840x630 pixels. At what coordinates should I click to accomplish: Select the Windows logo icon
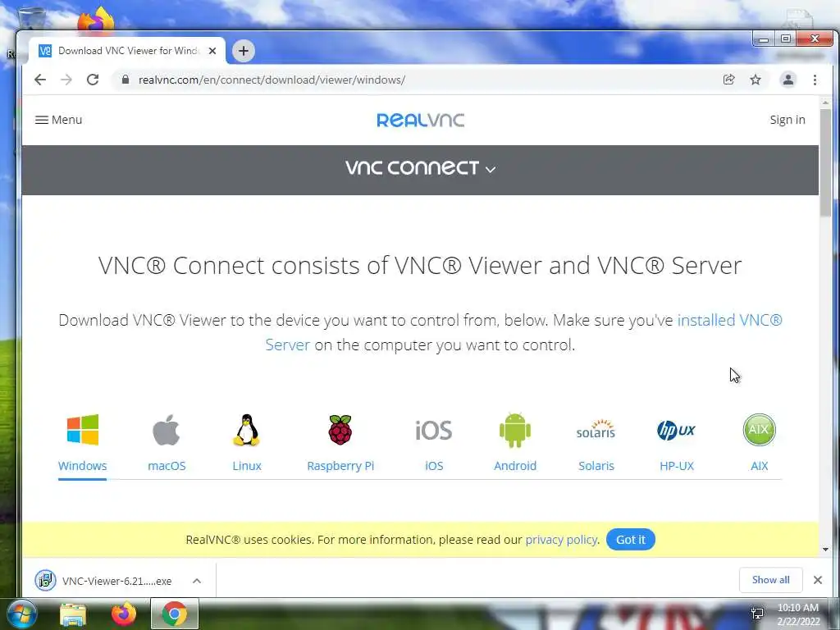(x=83, y=430)
